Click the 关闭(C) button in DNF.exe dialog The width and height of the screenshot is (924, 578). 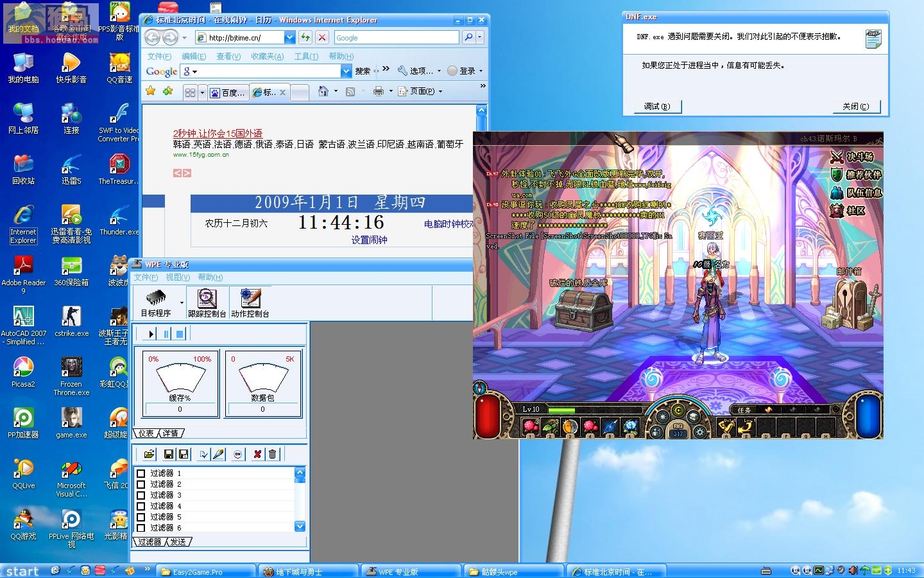pyautogui.click(x=855, y=107)
